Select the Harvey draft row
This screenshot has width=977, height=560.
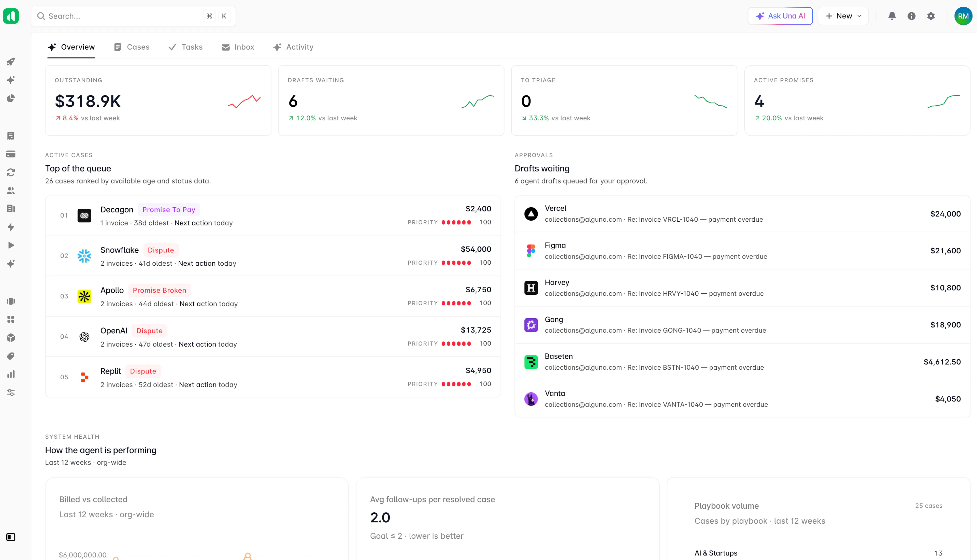(x=742, y=288)
